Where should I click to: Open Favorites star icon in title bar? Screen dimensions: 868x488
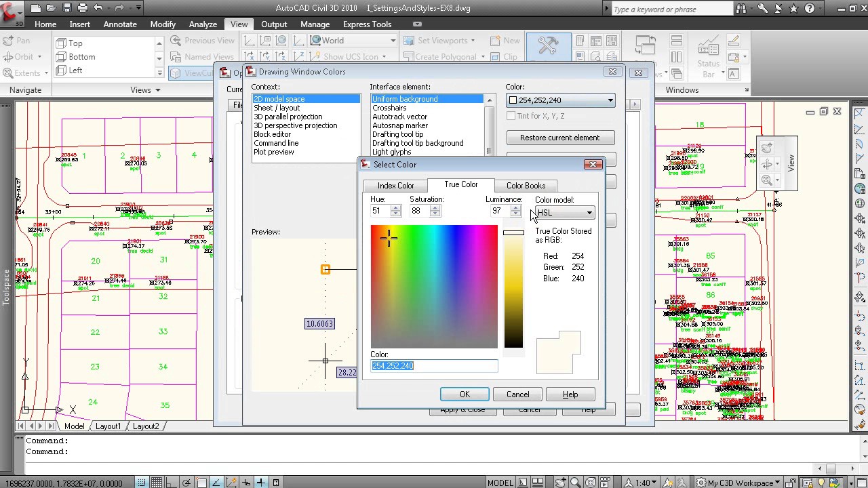point(794,9)
